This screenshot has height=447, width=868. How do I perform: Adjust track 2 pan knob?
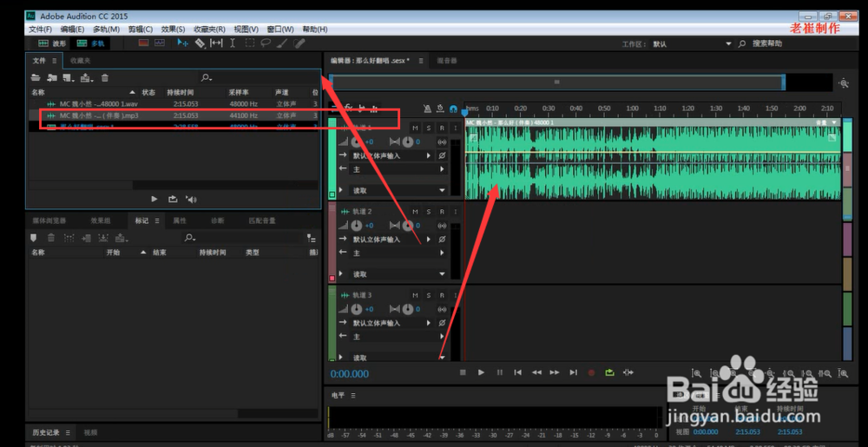[x=408, y=226]
